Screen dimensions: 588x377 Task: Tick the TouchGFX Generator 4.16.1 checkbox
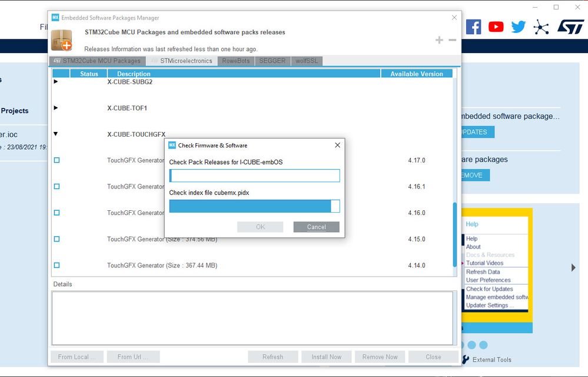[57, 186]
